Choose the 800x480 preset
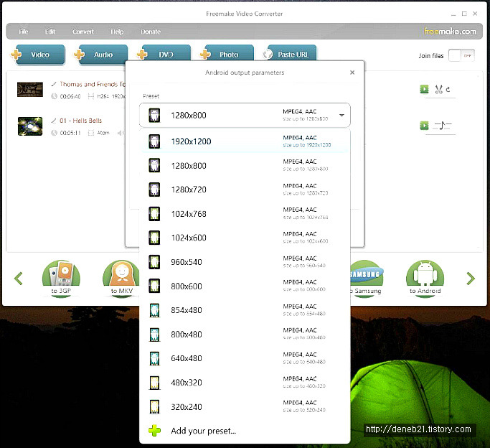This screenshot has height=448, width=490. [x=245, y=334]
